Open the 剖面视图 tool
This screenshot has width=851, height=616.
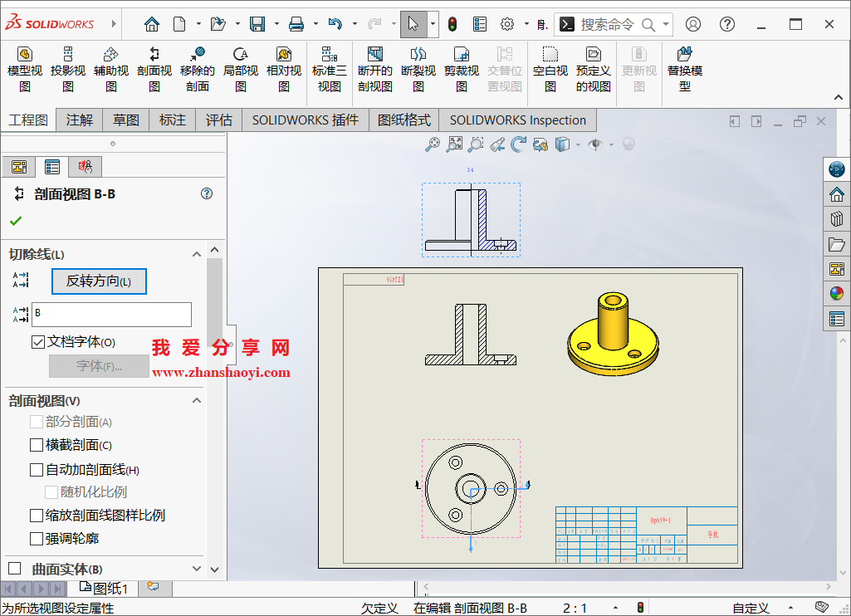154,71
